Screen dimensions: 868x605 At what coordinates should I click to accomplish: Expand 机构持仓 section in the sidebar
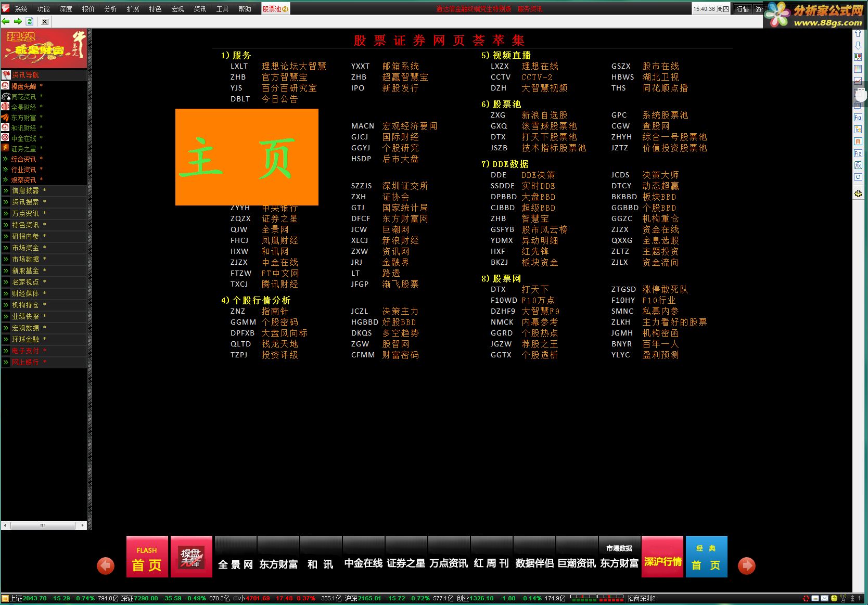coord(44,305)
